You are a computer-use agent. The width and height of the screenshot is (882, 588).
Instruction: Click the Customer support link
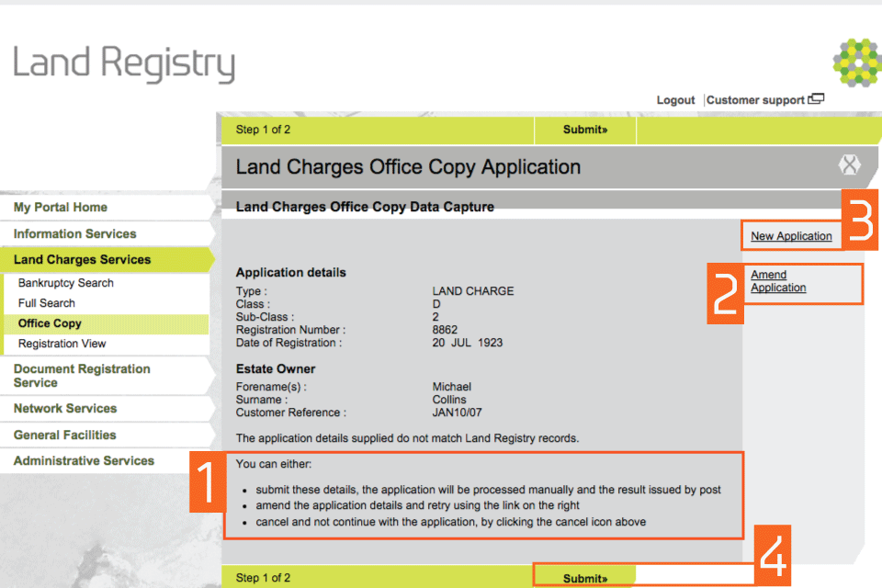(755, 99)
